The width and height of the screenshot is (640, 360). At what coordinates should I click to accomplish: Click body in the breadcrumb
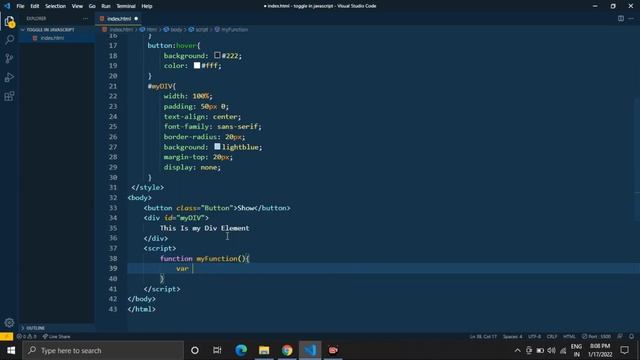tap(176, 29)
